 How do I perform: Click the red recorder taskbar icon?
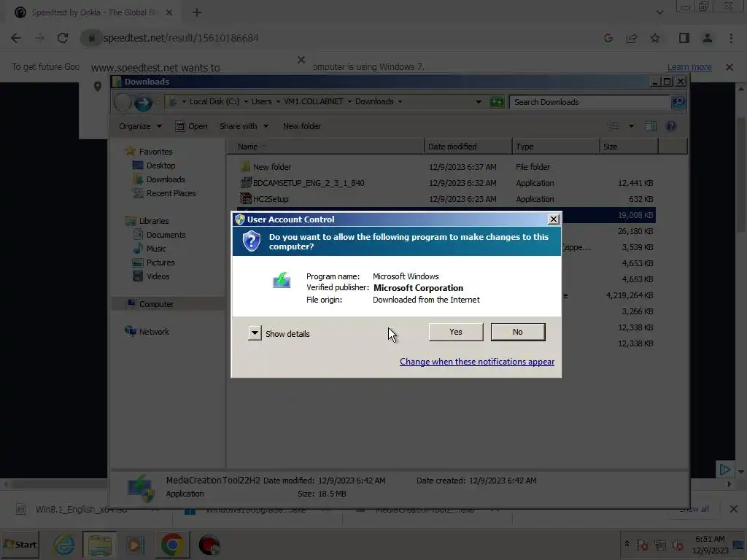tap(209, 545)
